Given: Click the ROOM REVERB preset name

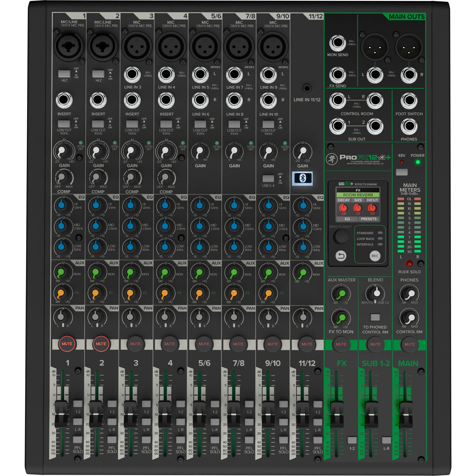Looking at the screenshot, I should coord(358,195).
